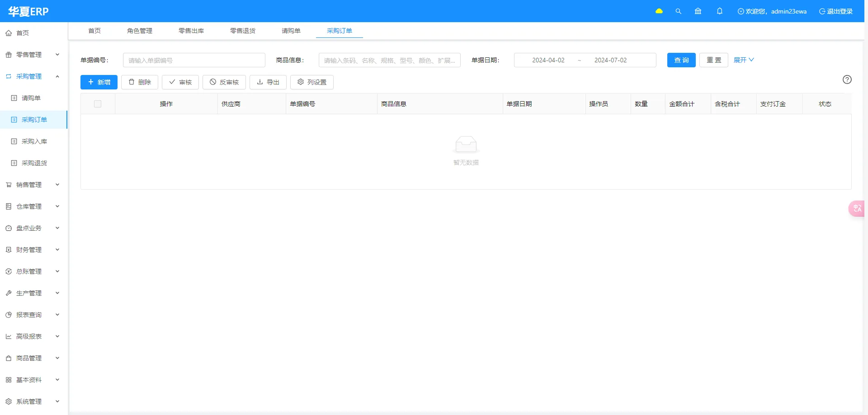Open the header search magnifier icon
The width and height of the screenshot is (868, 415).
pos(679,11)
